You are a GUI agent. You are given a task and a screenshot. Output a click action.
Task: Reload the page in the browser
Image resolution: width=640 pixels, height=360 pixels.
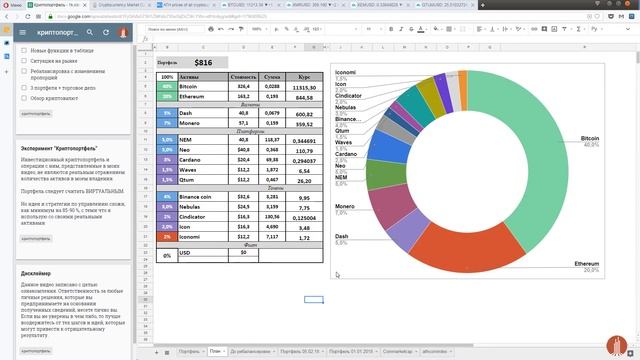(28, 16)
